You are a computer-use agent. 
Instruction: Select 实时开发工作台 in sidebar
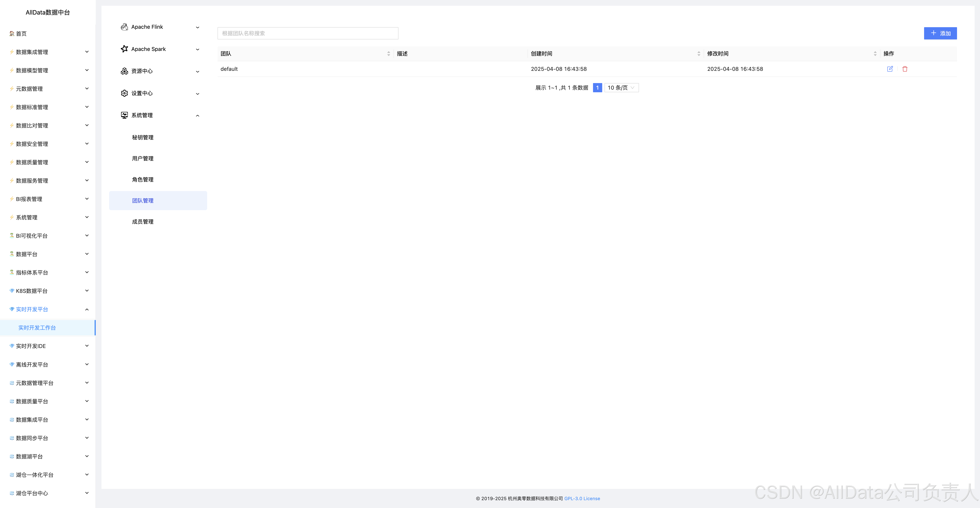coord(47,328)
